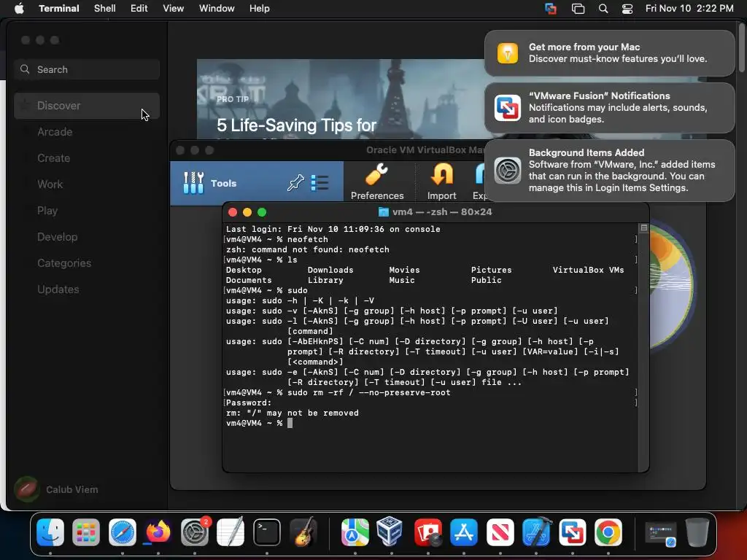Launch Xcode from the Dock
This screenshot has width=747, height=560.
pyautogui.click(x=536, y=532)
